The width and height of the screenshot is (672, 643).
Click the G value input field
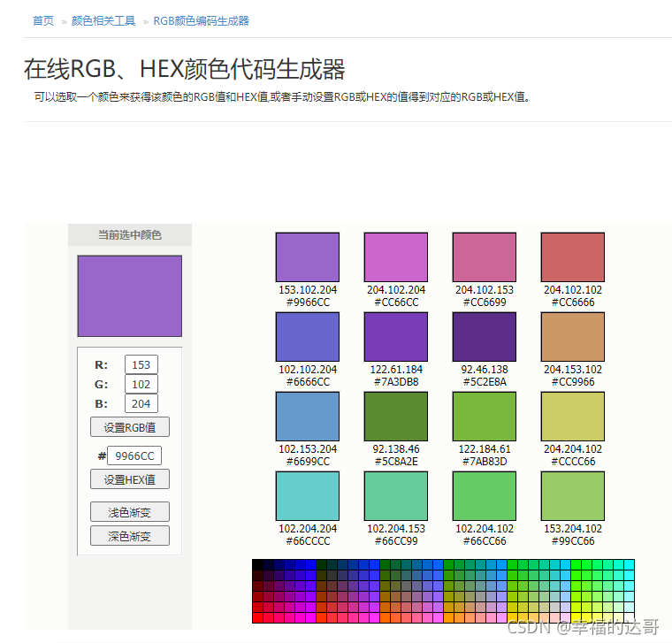click(141, 384)
